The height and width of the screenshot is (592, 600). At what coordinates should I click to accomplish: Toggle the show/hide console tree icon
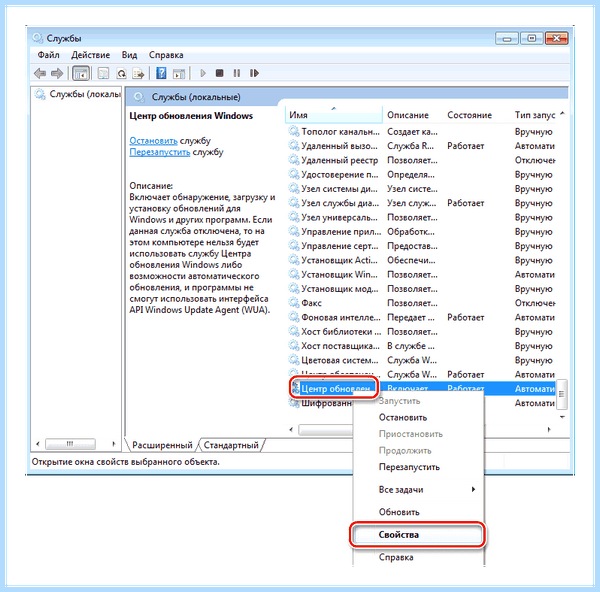[x=81, y=73]
